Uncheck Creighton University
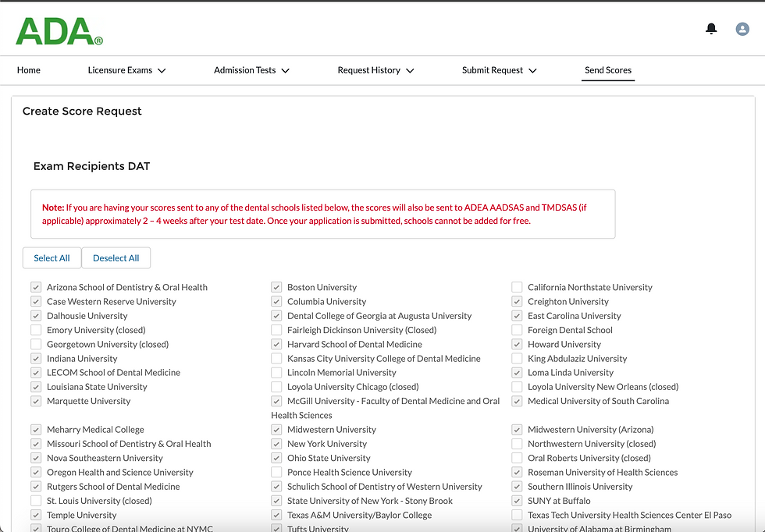This screenshot has width=765, height=532. coord(516,301)
